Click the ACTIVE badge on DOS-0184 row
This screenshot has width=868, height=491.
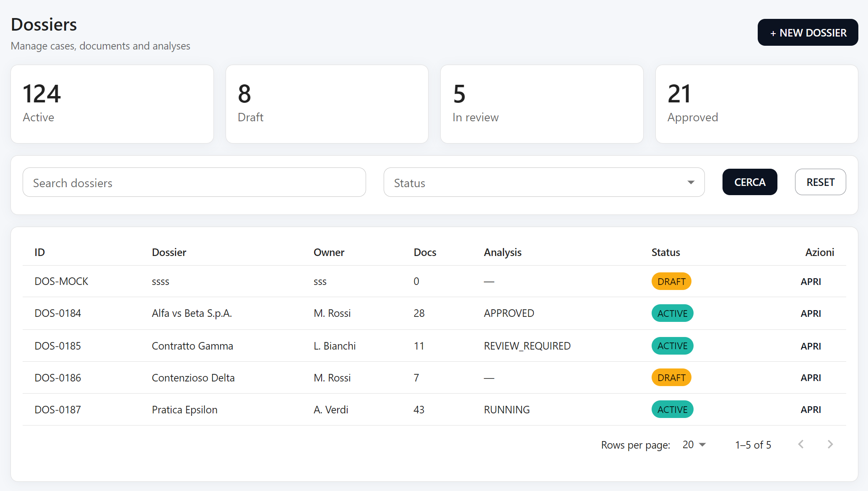click(x=672, y=313)
